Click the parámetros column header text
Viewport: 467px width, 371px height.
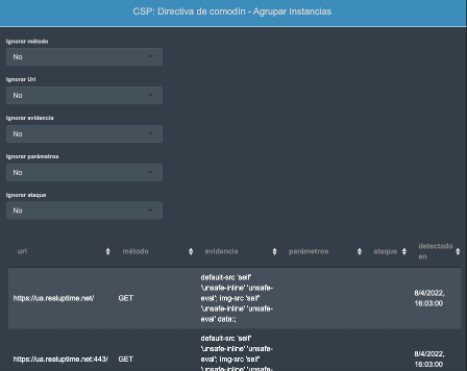point(308,251)
